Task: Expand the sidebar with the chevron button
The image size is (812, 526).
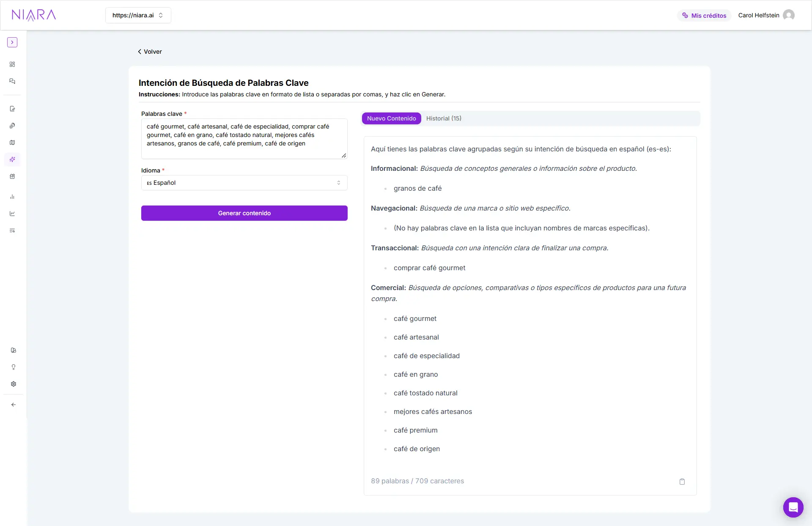Action: [12, 42]
